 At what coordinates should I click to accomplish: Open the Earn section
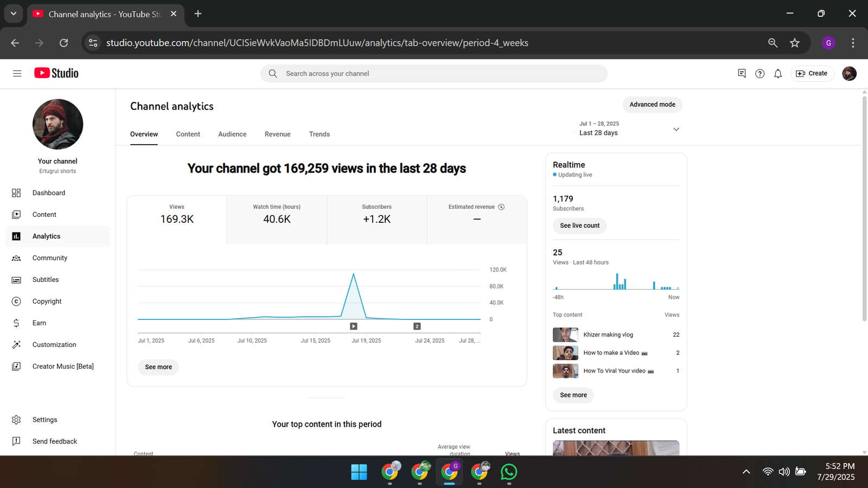coord(58,323)
